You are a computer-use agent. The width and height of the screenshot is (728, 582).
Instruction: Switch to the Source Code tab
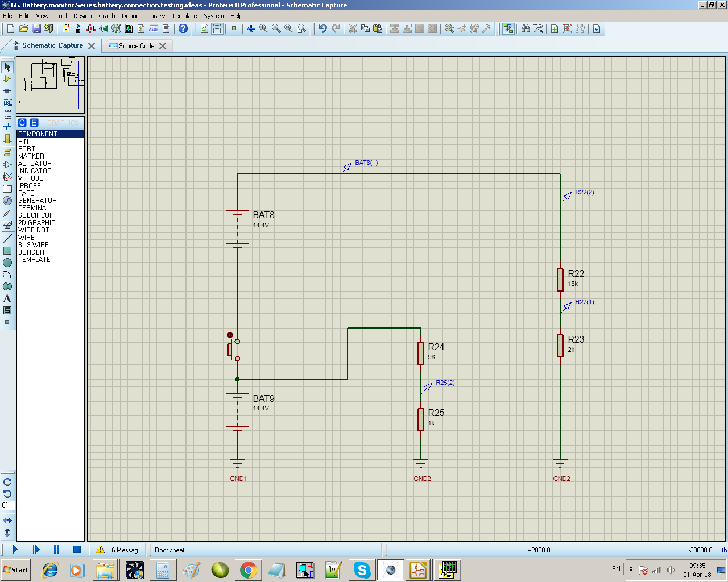(136, 46)
